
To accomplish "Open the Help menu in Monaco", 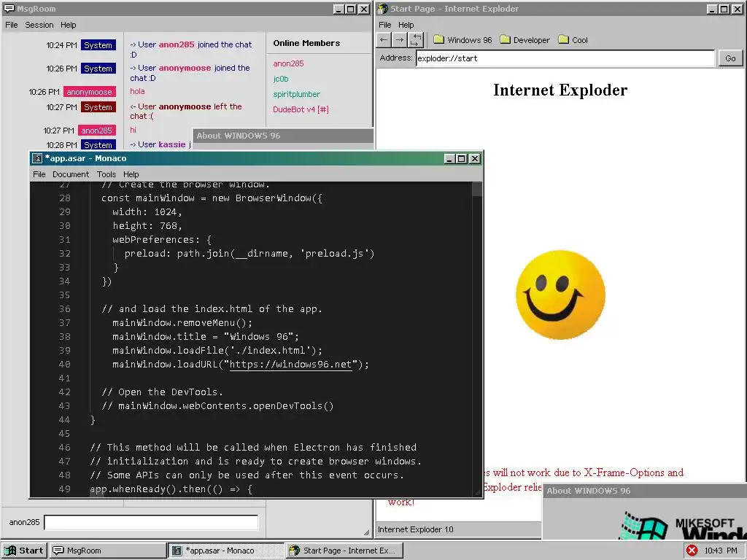I will (131, 174).
